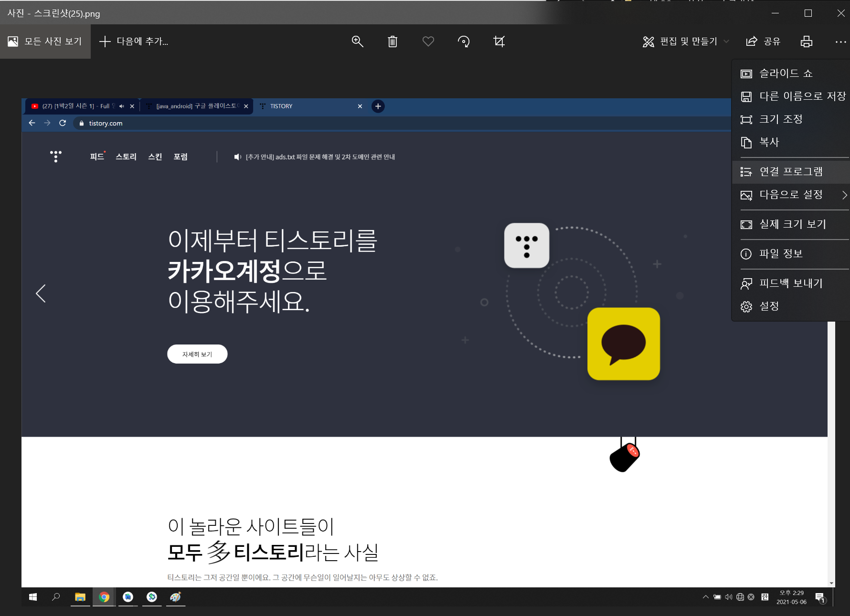Viewport: 850px width, 616px height.
Task: Maximize the Photos window
Action: pyautogui.click(x=808, y=13)
